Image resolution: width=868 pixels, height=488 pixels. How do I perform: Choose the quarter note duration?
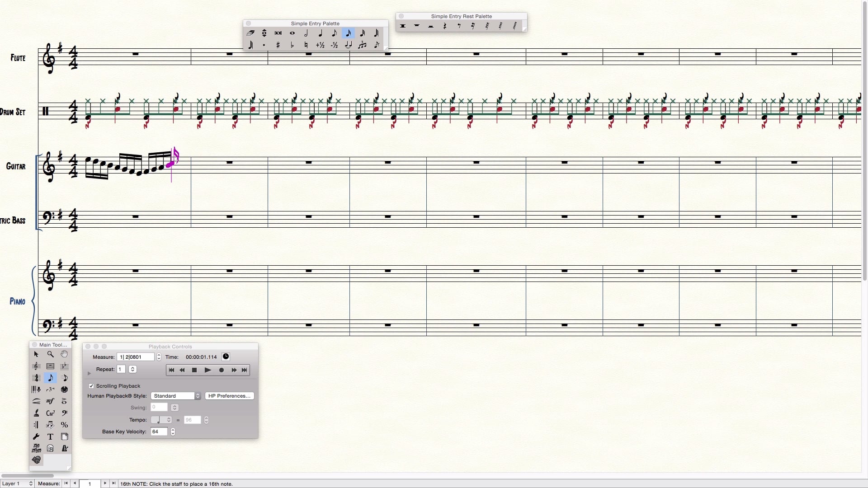(x=320, y=33)
